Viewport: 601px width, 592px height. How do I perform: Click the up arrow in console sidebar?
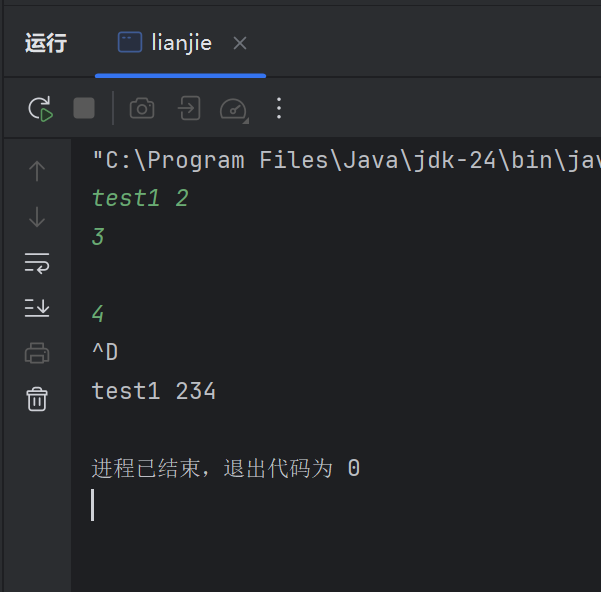click(37, 171)
